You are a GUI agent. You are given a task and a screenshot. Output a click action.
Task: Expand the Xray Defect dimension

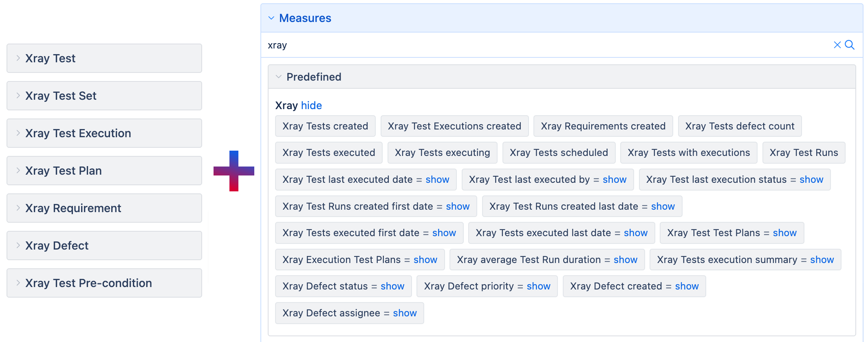click(x=18, y=246)
